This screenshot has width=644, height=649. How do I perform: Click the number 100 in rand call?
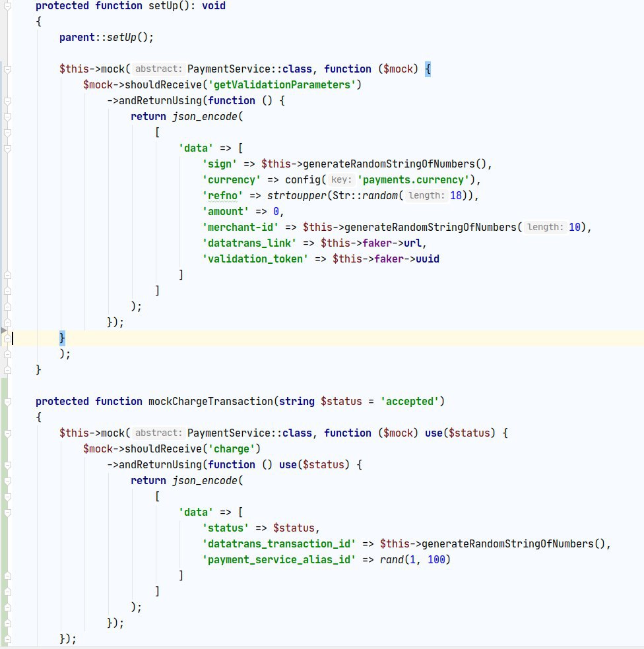pos(437,559)
